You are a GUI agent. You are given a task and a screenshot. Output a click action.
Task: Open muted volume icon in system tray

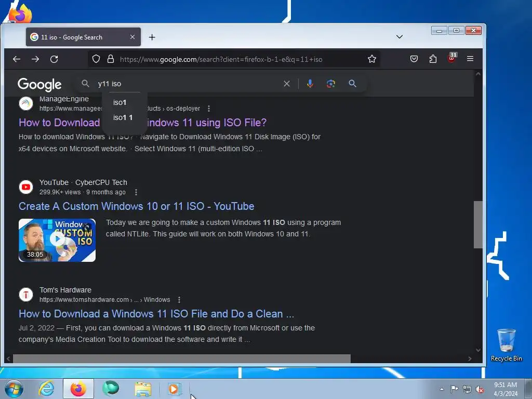coord(480,390)
